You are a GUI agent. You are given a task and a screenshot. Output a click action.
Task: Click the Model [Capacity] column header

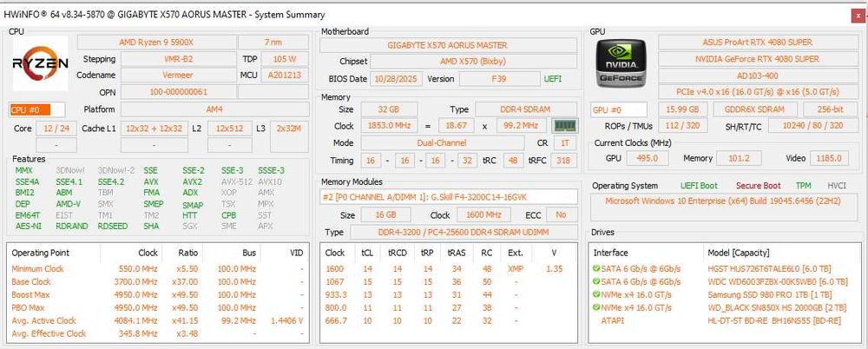(739, 253)
